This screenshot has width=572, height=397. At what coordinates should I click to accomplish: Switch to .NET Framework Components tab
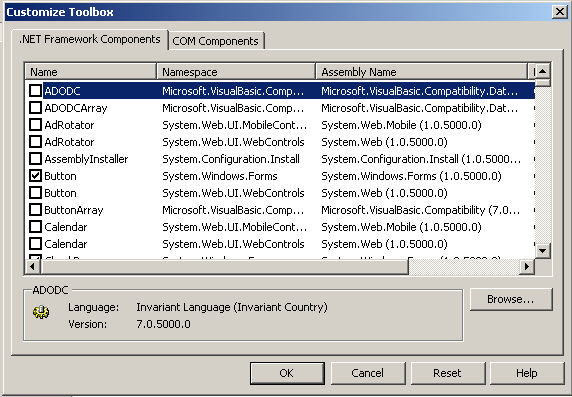pos(90,39)
